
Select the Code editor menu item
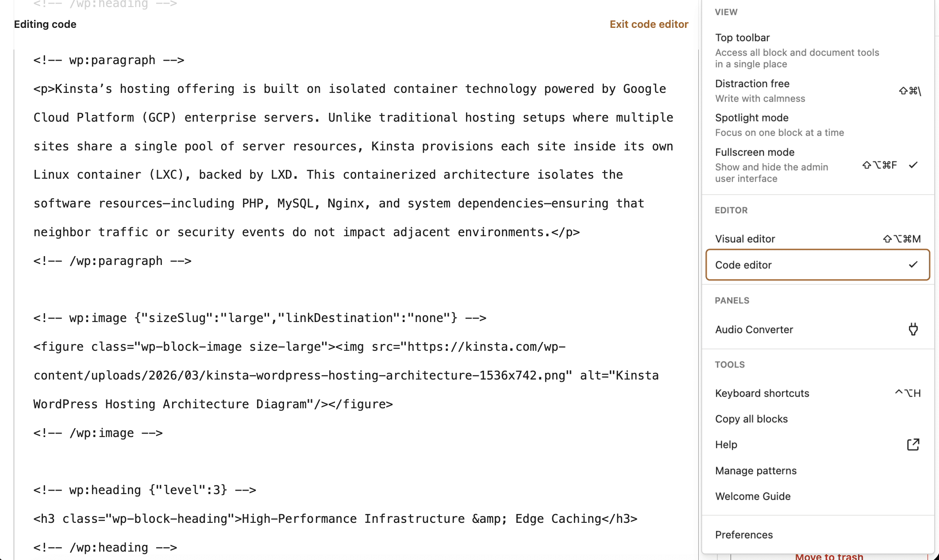pyautogui.click(x=818, y=265)
